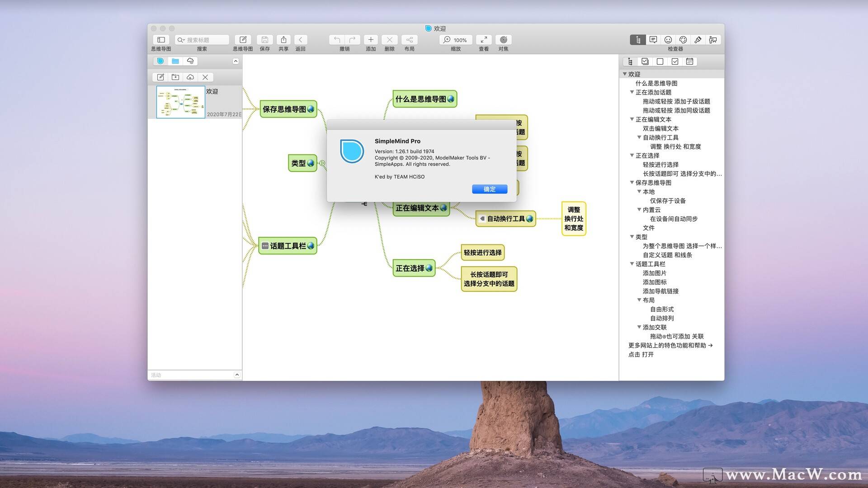Click 确定 button to dismiss dialog

[x=489, y=189]
